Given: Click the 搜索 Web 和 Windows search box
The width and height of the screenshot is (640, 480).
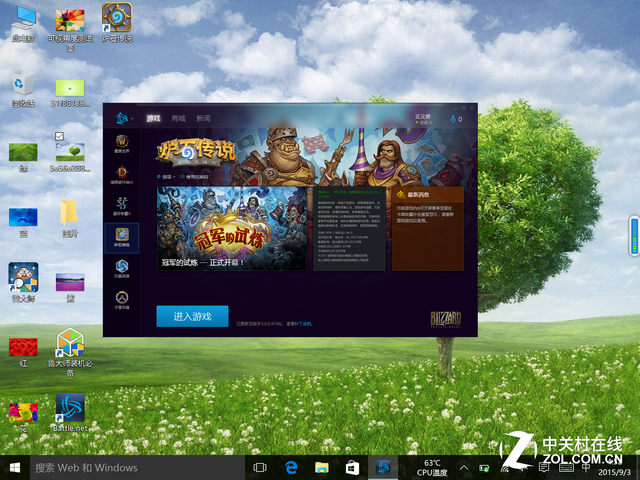Looking at the screenshot, I should click(x=138, y=468).
